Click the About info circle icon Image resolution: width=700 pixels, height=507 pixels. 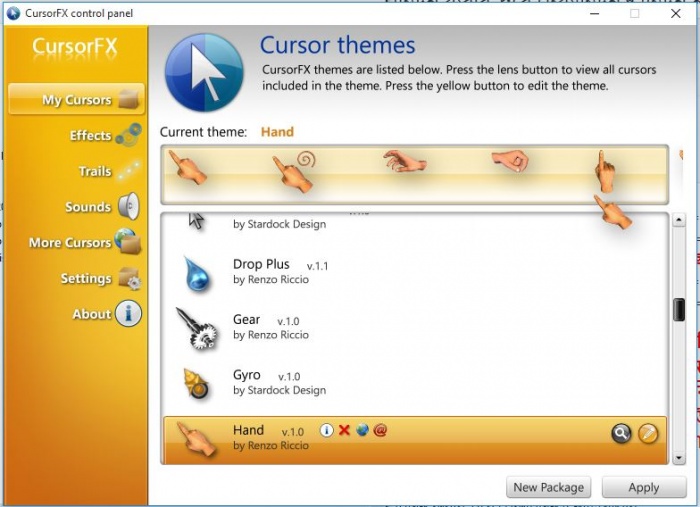[128, 313]
